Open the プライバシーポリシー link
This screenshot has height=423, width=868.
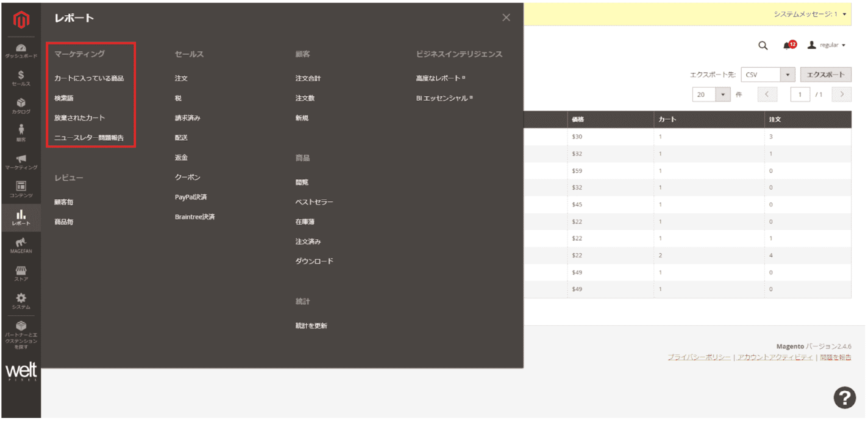[699, 358]
